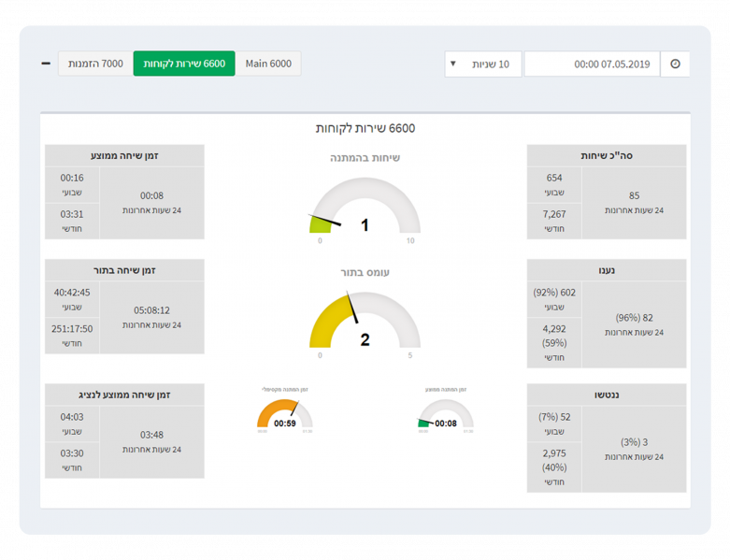
Task: Click the dashboard title 6600 שירות לקוחות
Action: tap(365, 128)
